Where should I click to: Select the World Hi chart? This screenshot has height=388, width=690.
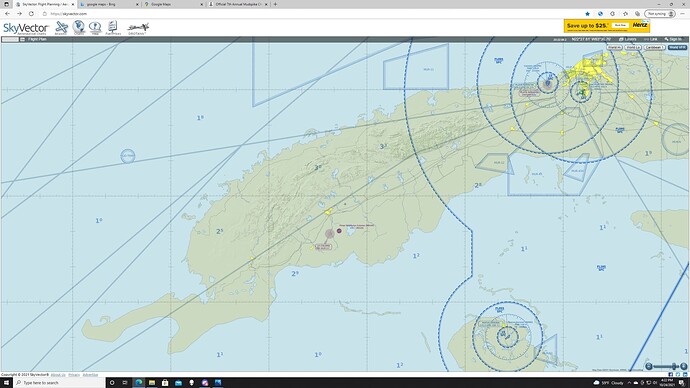tap(614, 47)
